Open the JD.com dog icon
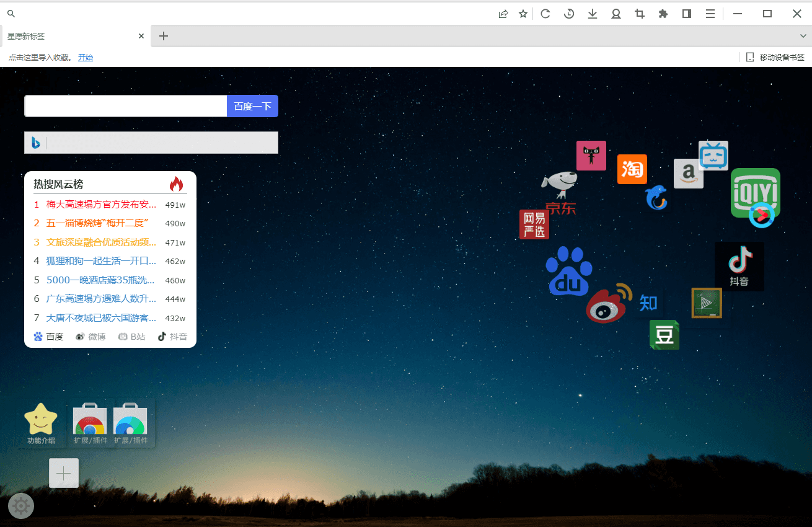This screenshot has height=527, width=812. tap(559, 185)
